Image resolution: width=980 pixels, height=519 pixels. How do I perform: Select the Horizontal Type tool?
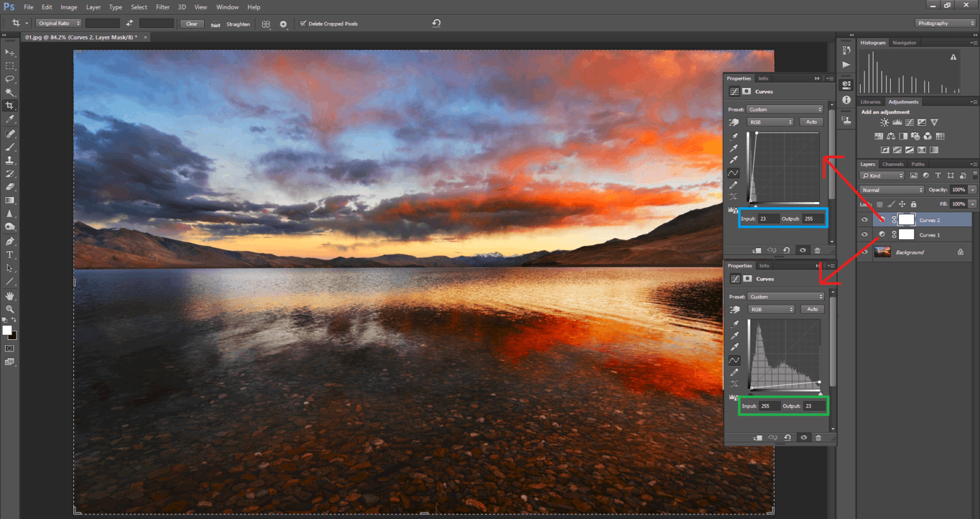(10, 255)
